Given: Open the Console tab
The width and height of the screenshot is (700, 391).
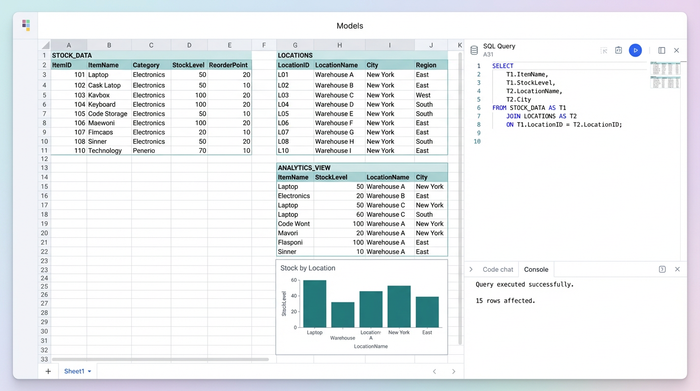Looking at the screenshot, I should 536,270.
